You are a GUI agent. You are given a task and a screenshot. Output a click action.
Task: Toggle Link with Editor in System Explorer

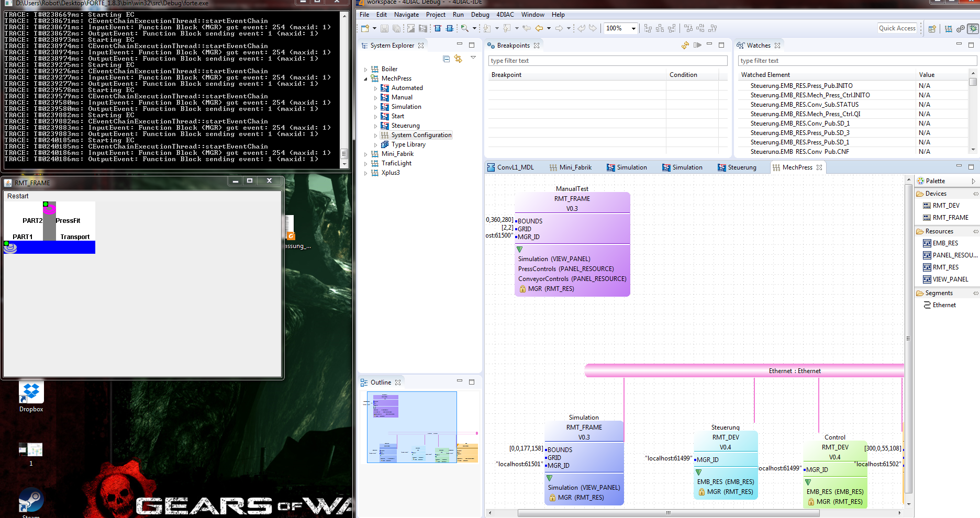point(458,59)
